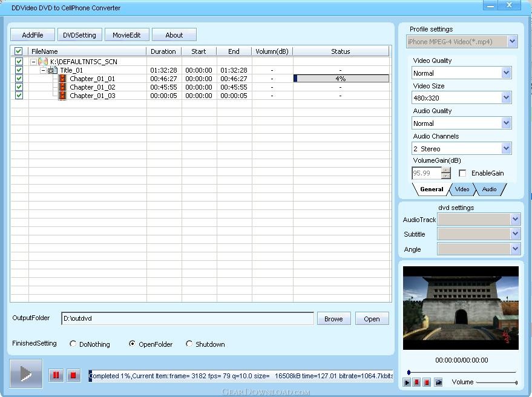532x397 pixels.
Task: Uncheck the K:\DEFAULTNTSC_SCN row checkbox
Action: pos(19,61)
